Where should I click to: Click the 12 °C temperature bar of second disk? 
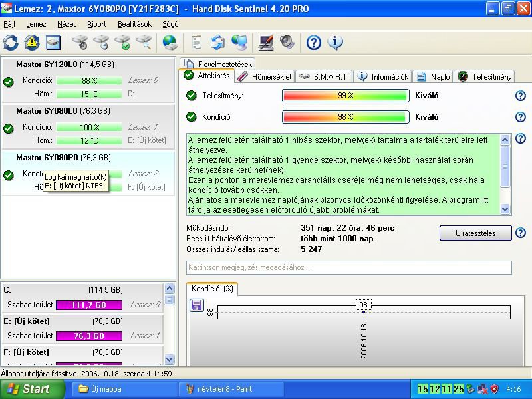click(89, 140)
